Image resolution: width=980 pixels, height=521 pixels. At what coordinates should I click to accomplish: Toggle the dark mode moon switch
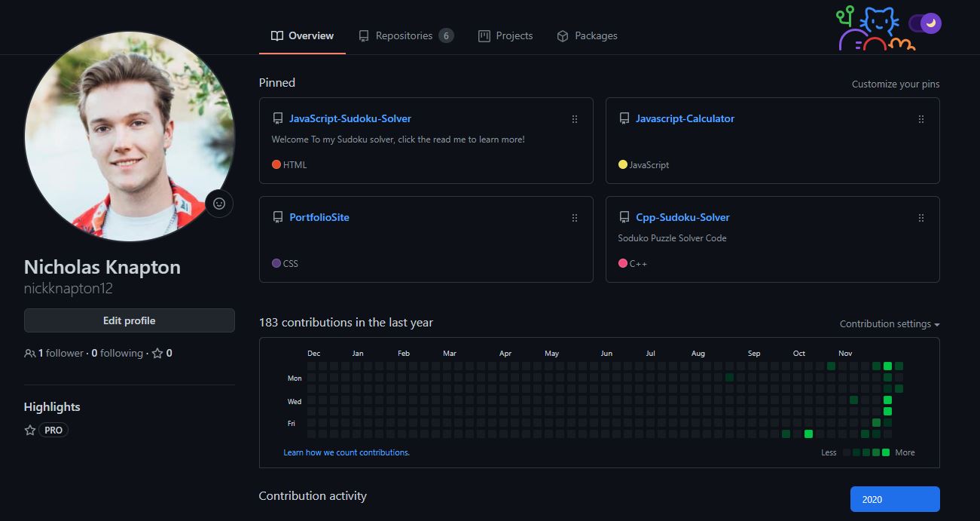[x=925, y=23]
